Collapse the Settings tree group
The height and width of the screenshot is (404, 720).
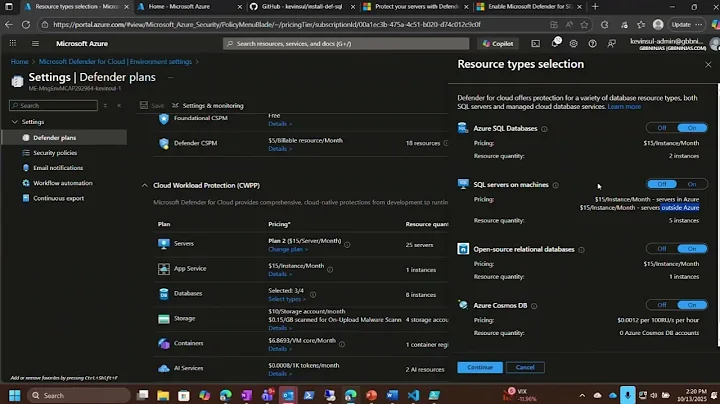coord(15,122)
